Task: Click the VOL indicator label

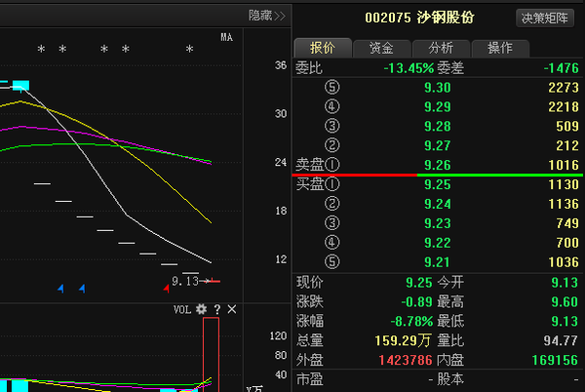Action: click(x=182, y=309)
